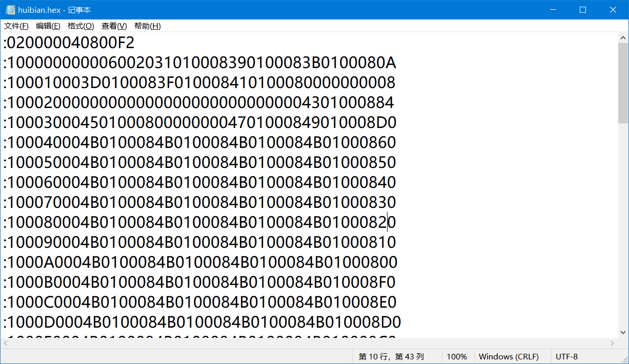Click line :020000040800F2

(69, 42)
